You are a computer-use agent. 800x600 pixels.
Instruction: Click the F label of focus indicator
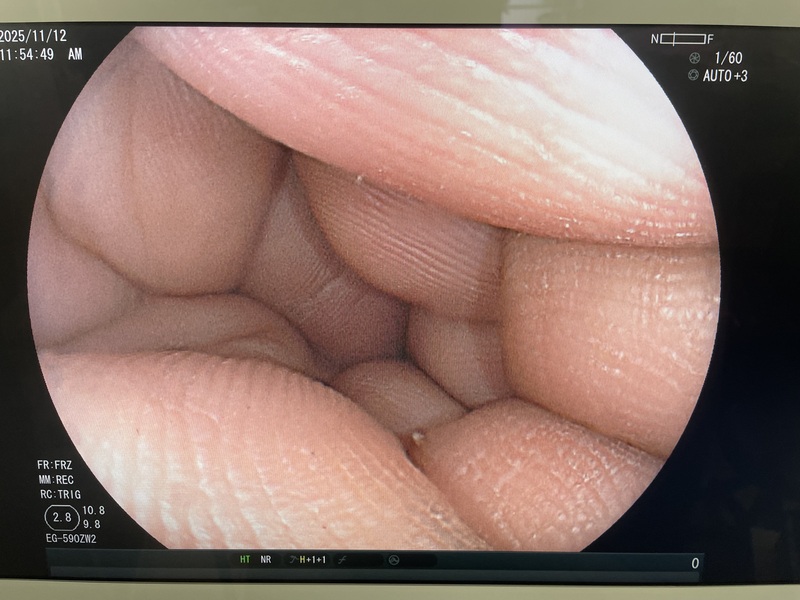coord(710,39)
